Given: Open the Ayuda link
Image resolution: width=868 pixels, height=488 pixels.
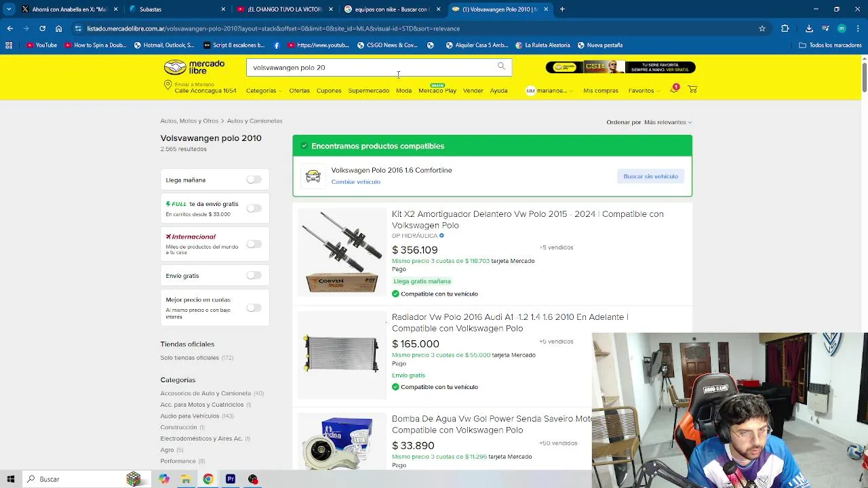Looking at the screenshot, I should pos(498,91).
